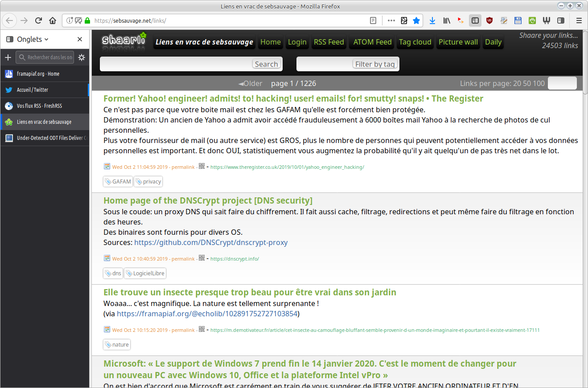Screen dimensions: 588x388
Task: Toggle the Firefox sidebar button
Action: [x=475, y=20]
